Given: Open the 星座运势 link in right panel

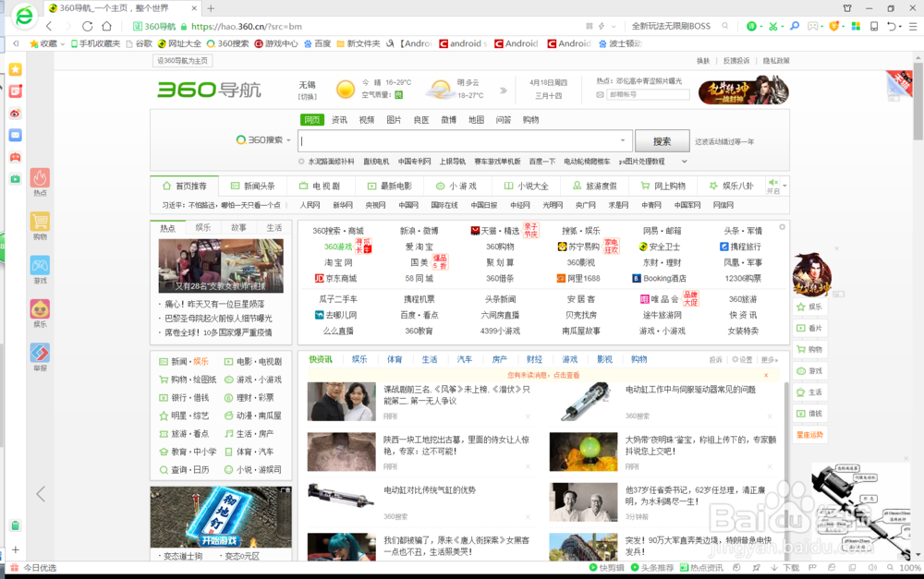Looking at the screenshot, I should click(809, 435).
